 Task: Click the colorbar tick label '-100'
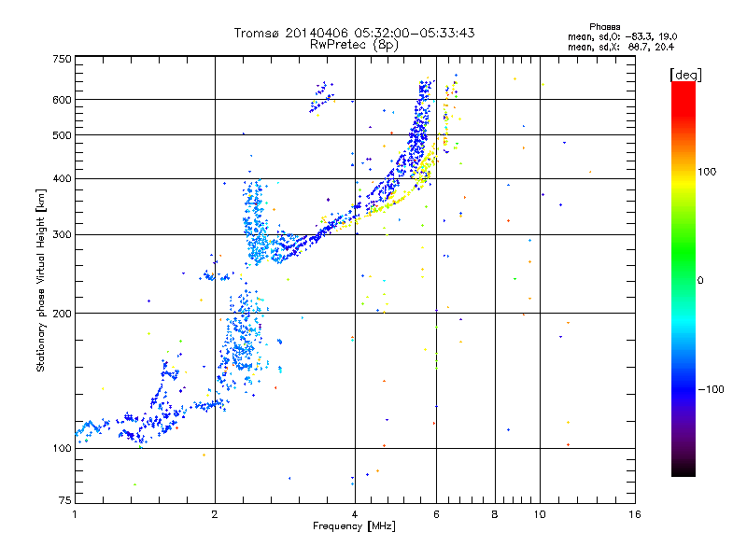pos(711,389)
